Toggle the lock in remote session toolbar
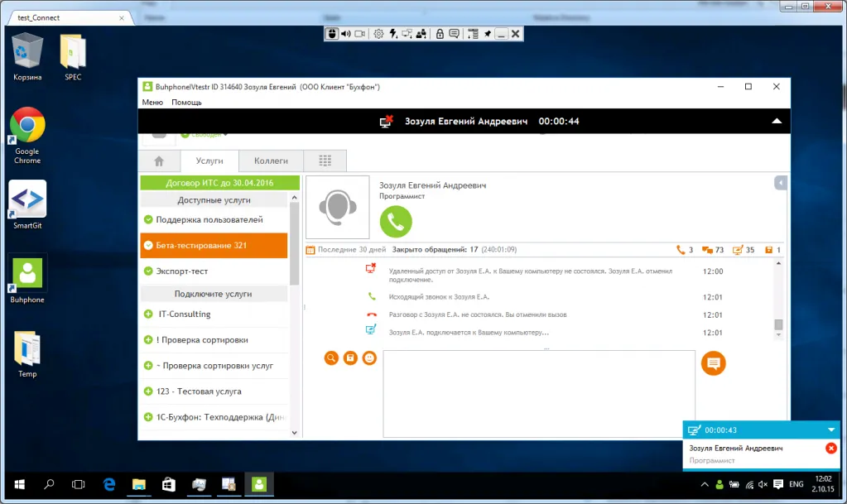847x504 pixels. [x=440, y=34]
